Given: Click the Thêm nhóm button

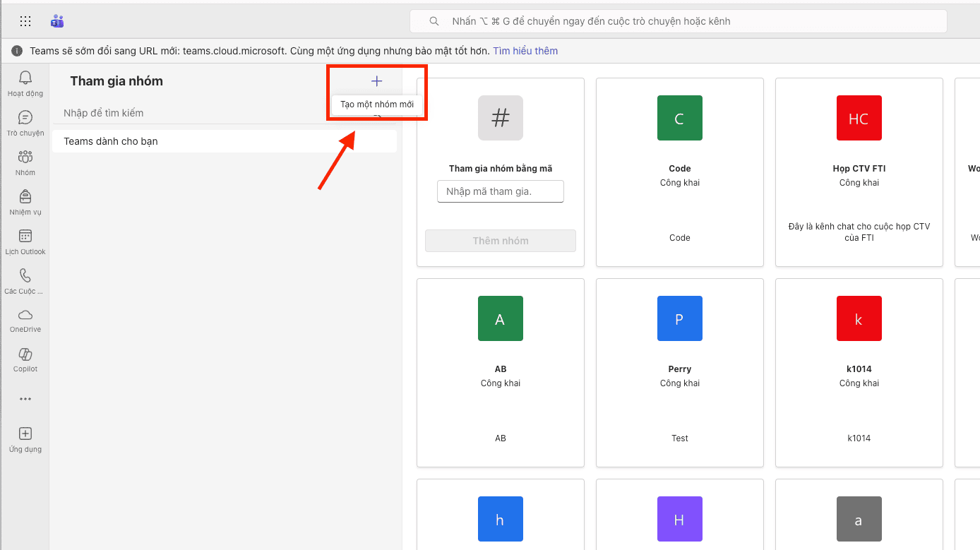Looking at the screenshot, I should (x=500, y=241).
